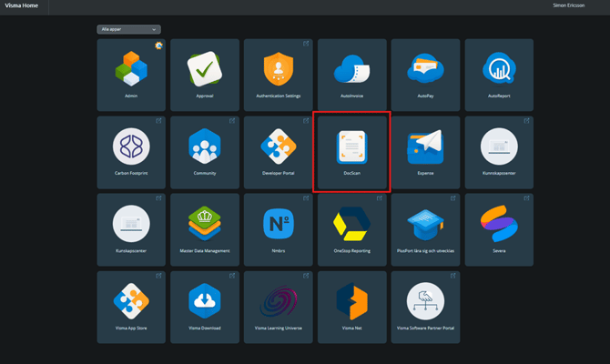Screen dimensions: 610x364
Task: Open the Visma Software Partner Portal tile
Action: point(425,305)
